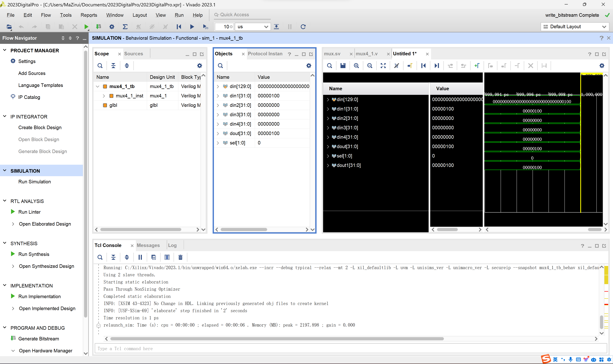Click Run Simulation in Flow Navigator
613x364 pixels.
34,182
